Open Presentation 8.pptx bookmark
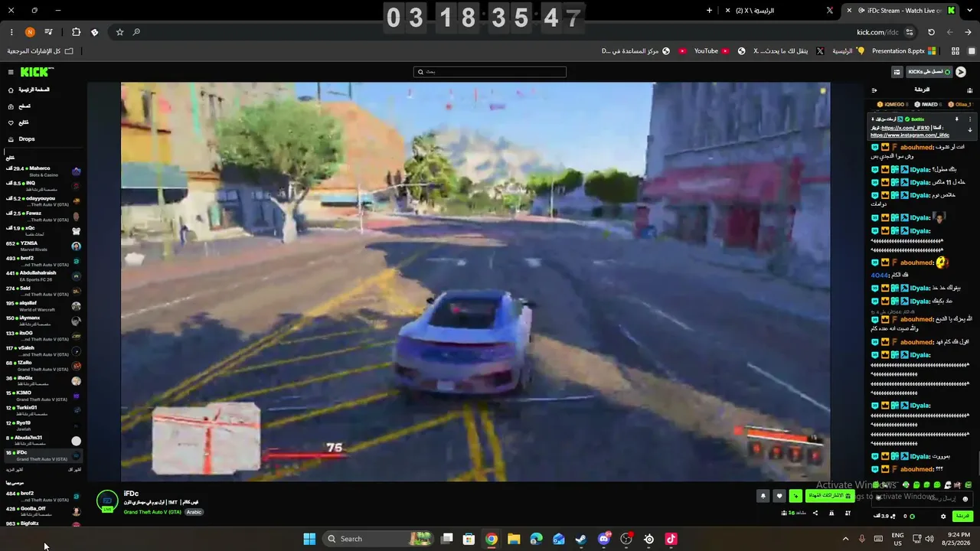This screenshot has height=551, width=980. click(904, 51)
